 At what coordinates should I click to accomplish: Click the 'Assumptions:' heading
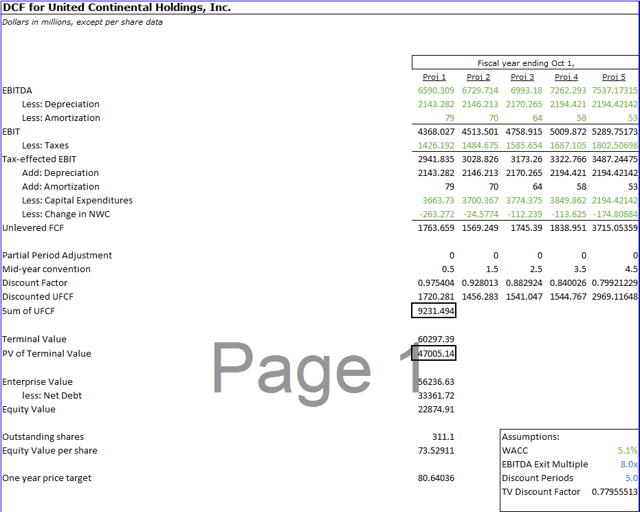point(531,437)
